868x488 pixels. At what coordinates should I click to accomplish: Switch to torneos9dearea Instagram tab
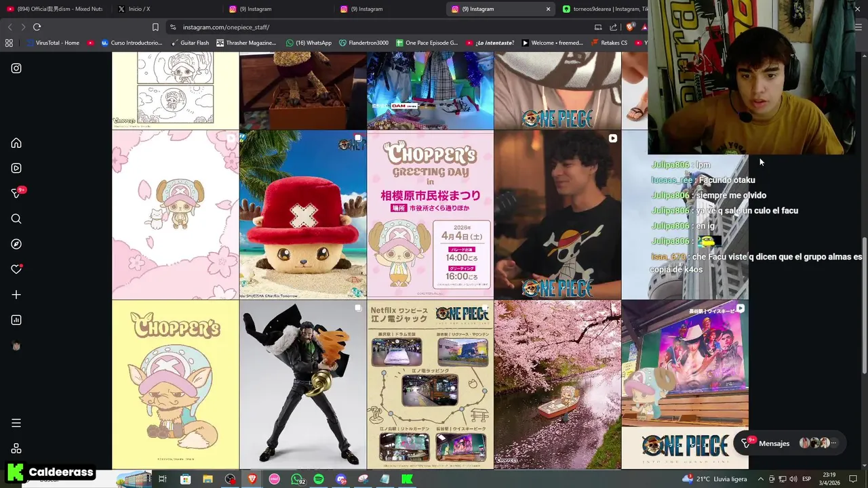point(606,9)
